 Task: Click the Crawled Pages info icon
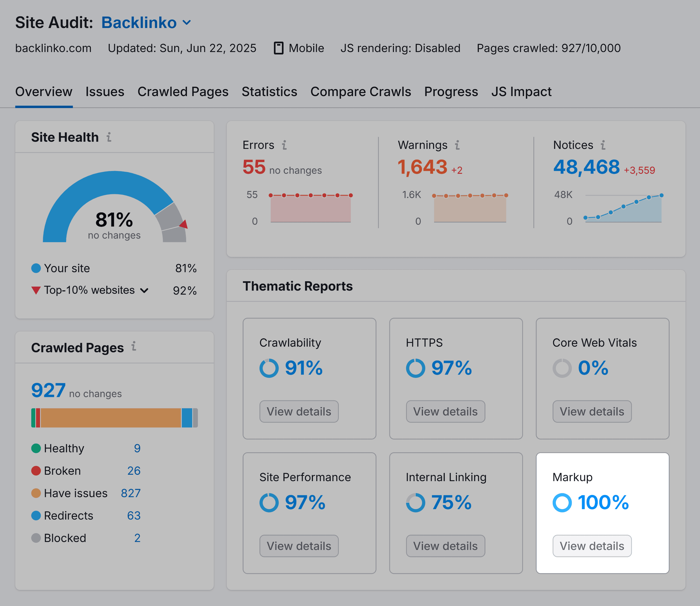pos(134,346)
